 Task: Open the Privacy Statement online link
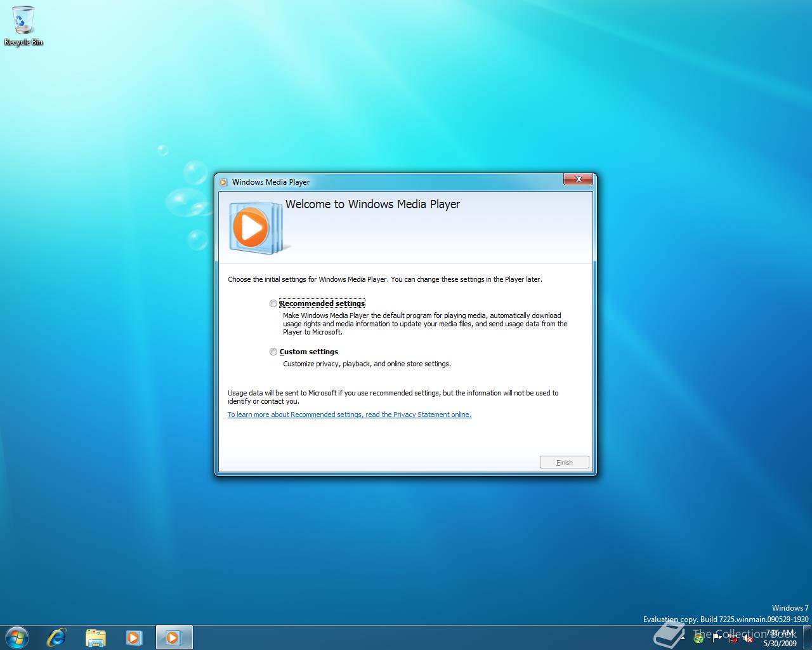pyautogui.click(x=350, y=415)
